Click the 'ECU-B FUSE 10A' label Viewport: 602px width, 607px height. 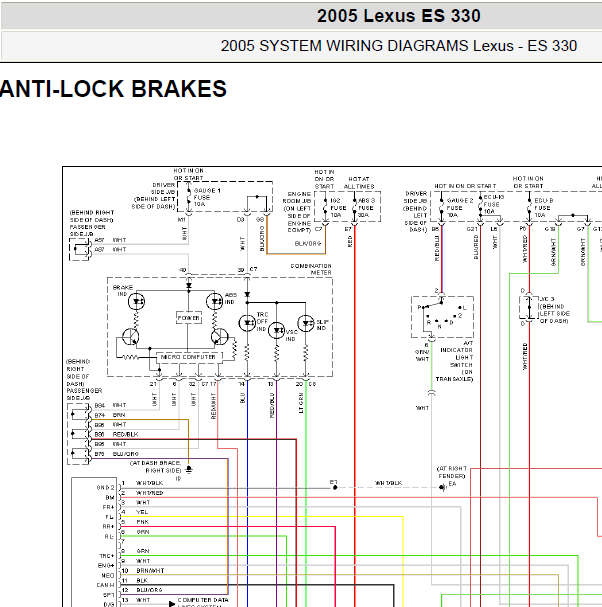coord(544,207)
